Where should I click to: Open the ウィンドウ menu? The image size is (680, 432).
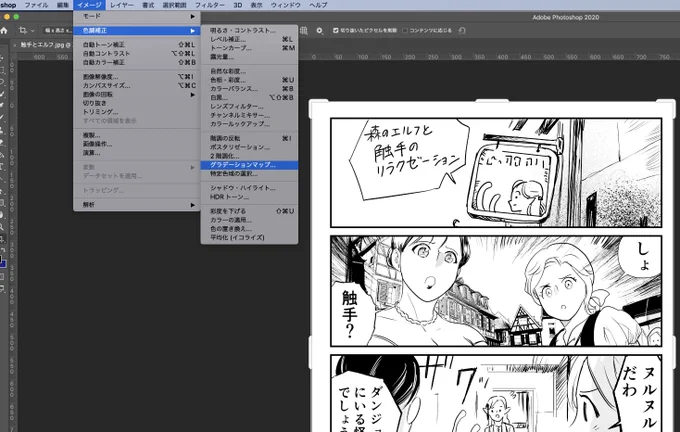(x=285, y=5)
